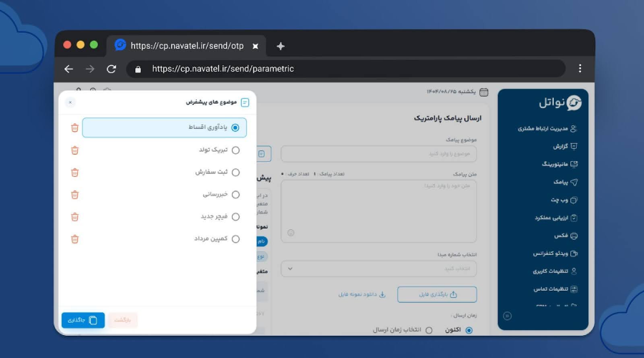Open ویدئو کنفرانس in the sidebar

pos(555,253)
